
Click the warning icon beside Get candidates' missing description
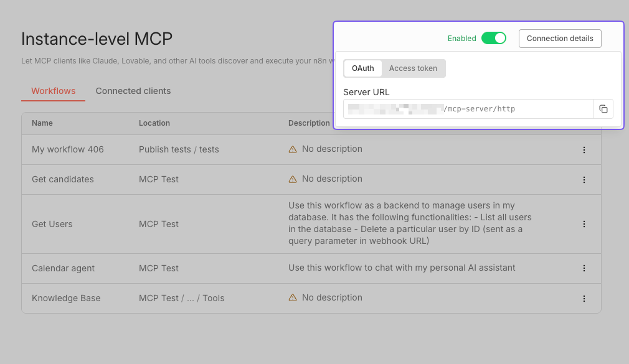pyautogui.click(x=293, y=179)
